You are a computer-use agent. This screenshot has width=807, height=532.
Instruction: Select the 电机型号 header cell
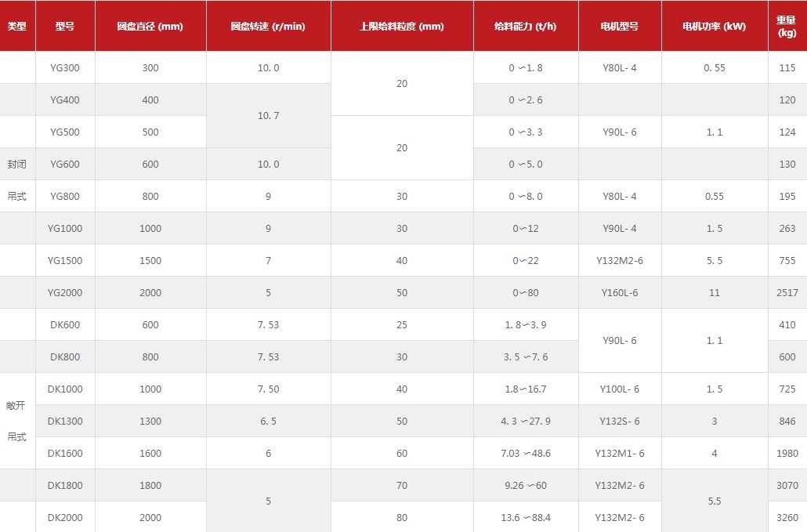[x=620, y=26]
